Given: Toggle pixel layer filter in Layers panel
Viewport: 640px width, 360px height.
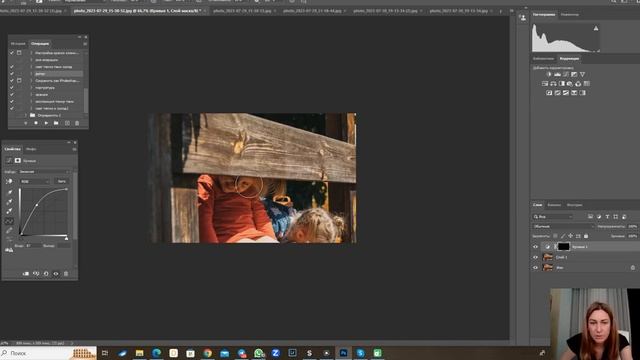Looking at the screenshot, I should click(x=590, y=217).
